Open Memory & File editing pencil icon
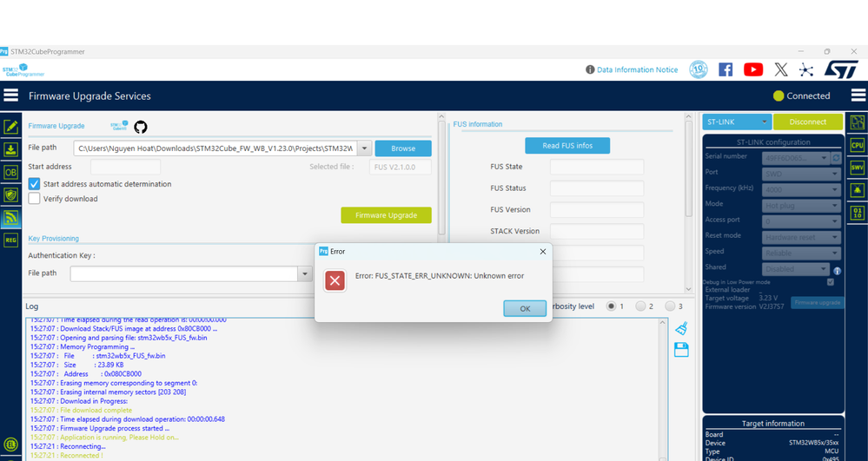This screenshot has height=461, width=868. point(11,127)
